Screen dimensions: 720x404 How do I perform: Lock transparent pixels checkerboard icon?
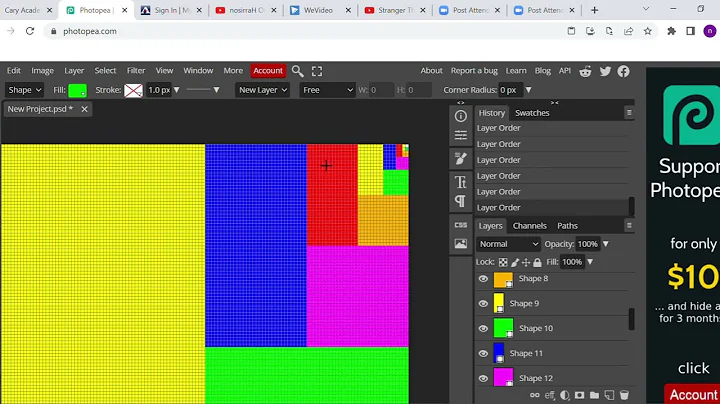503,262
